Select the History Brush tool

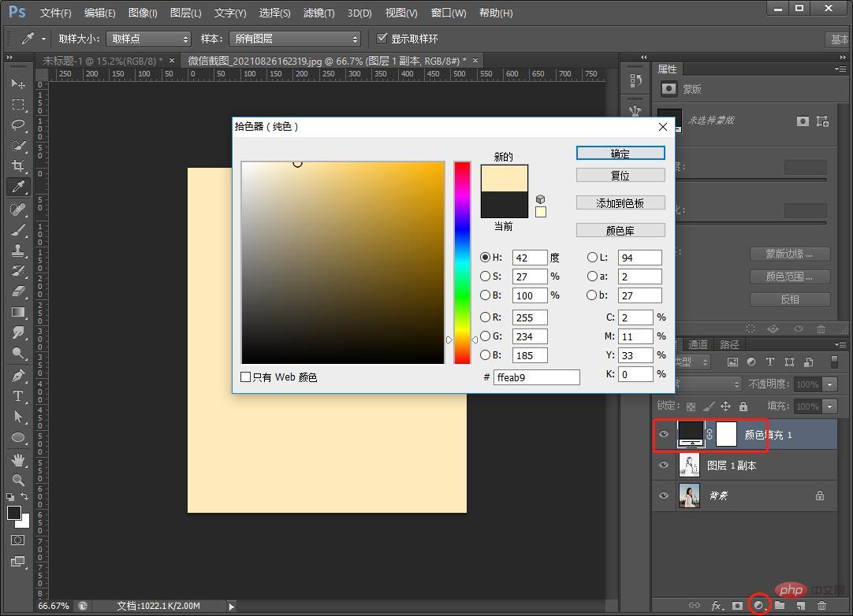[18, 271]
